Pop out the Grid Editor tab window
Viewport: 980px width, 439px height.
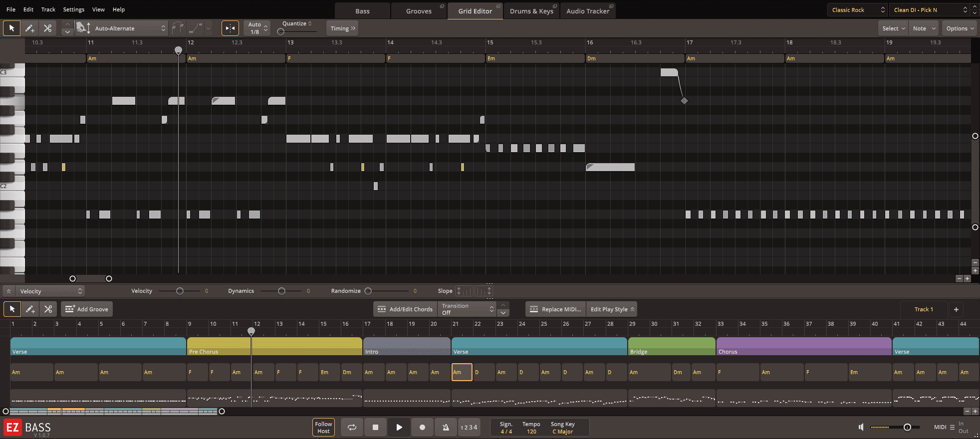point(498,6)
